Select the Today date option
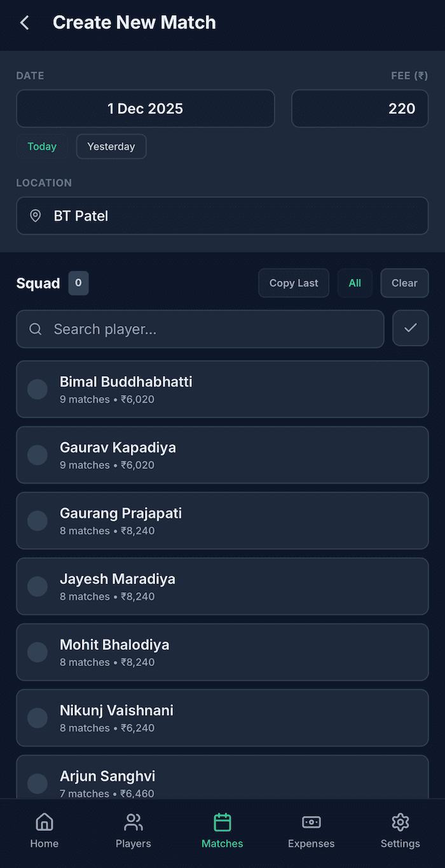 (42, 146)
